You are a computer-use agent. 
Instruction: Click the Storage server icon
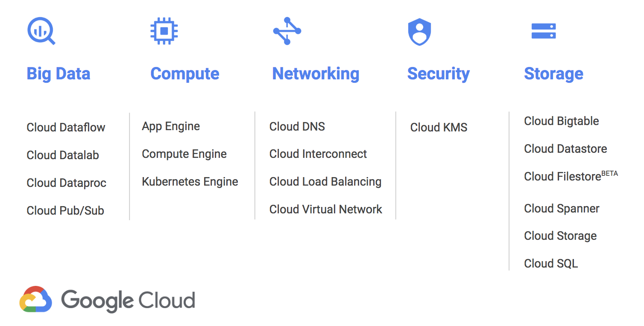click(543, 31)
